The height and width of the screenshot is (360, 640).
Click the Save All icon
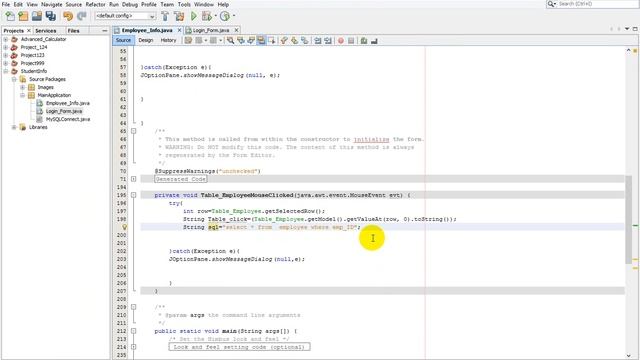tap(51, 16)
